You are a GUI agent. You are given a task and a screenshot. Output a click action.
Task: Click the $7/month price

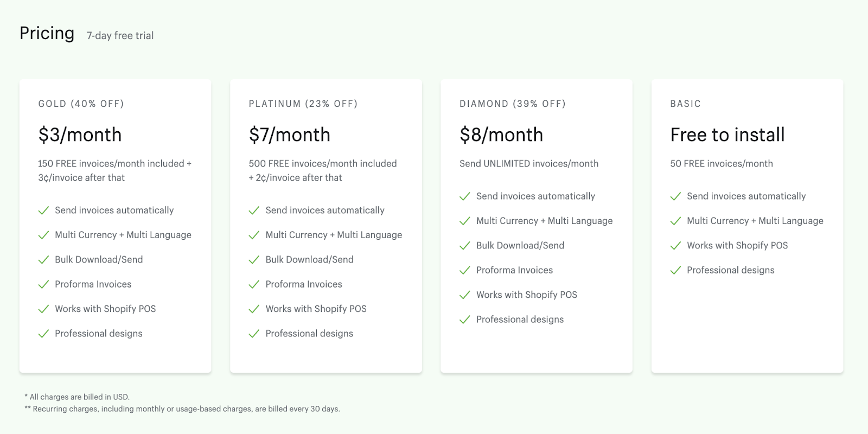coord(289,135)
